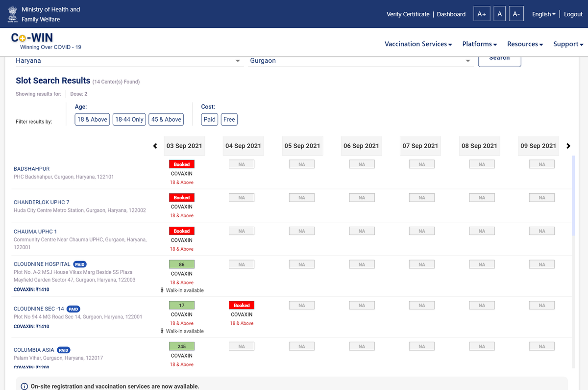This screenshot has height=390, width=588.
Task: Open the Co-WIN home logo
Action: coord(46,41)
